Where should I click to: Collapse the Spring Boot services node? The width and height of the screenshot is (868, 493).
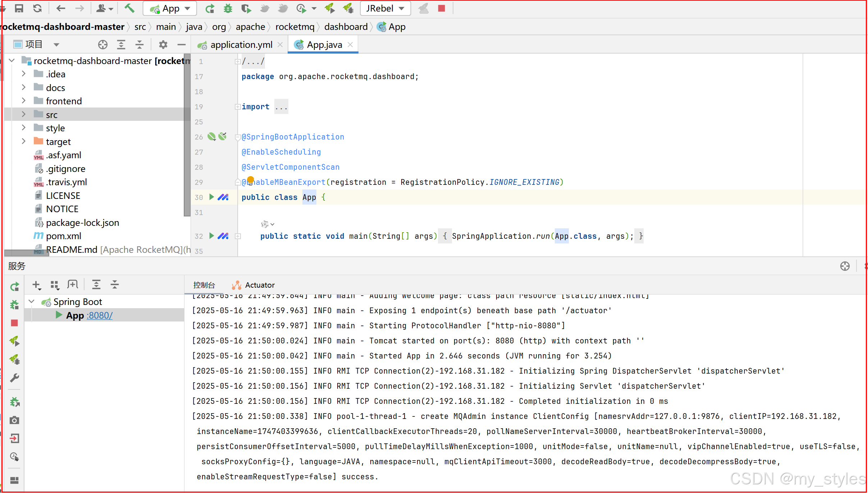point(32,301)
